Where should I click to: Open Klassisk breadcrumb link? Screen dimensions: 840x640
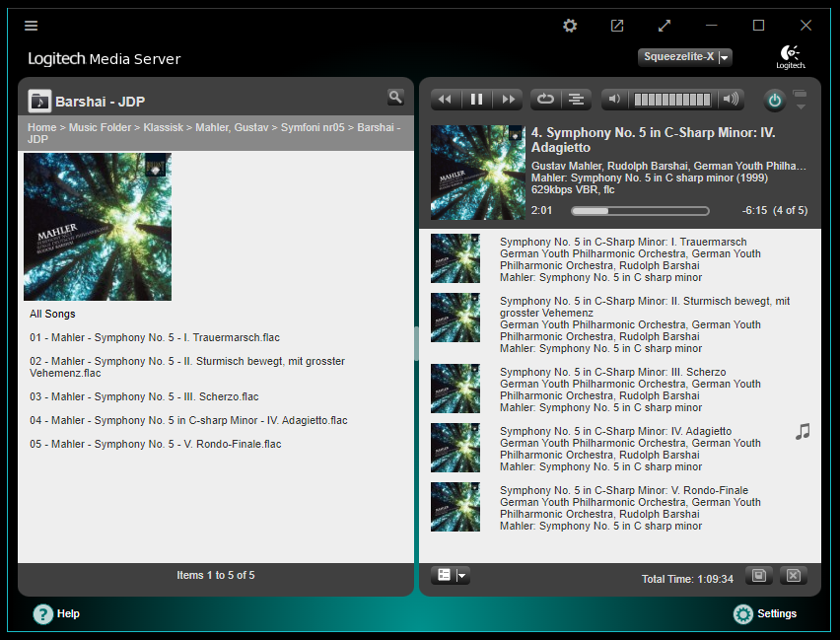[163, 127]
